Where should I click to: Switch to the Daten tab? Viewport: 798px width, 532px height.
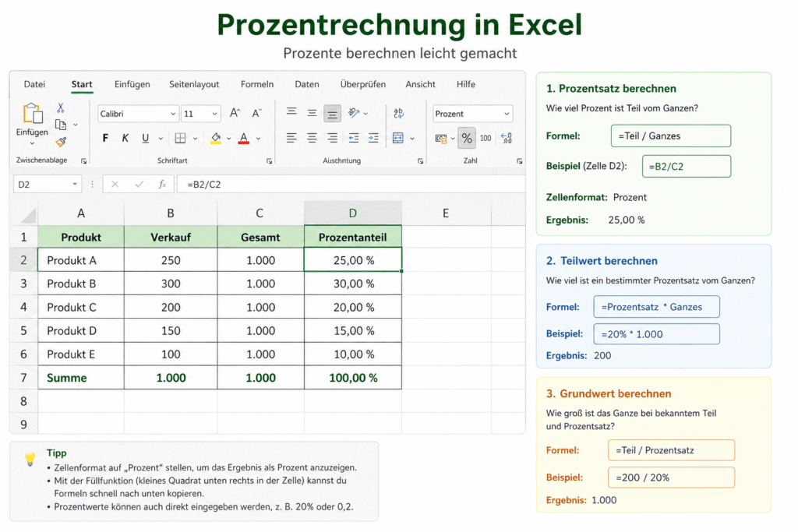point(307,84)
